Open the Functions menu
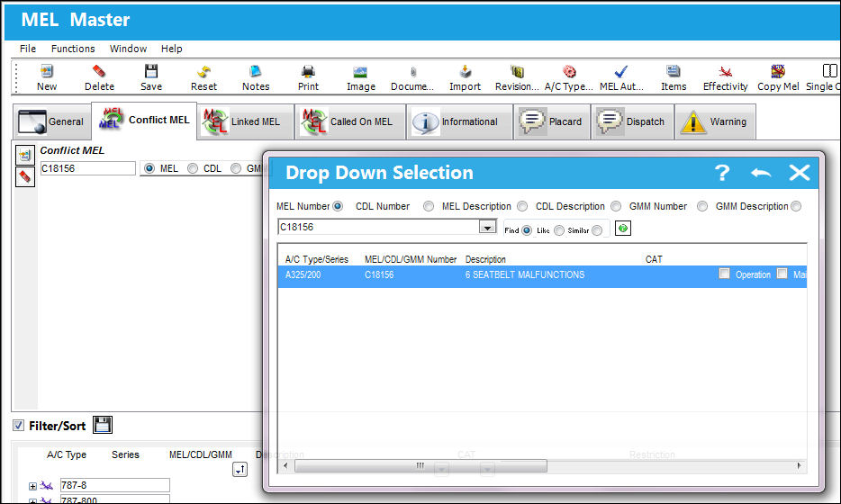Image resolution: width=841 pixels, height=504 pixels. pyautogui.click(x=73, y=49)
